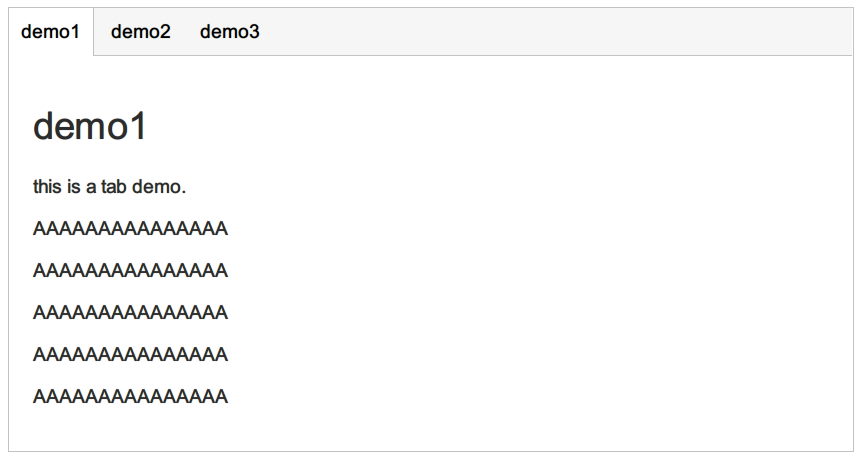This screenshot has height=463, width=862.
Task: Select the demo1 tab
Action: (50, 32)
